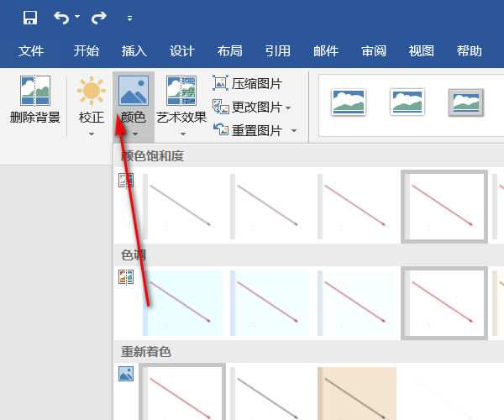The image size is (504, 420).
Task: Click the 校正 corrections sun icon
Action: click(92, 91)
